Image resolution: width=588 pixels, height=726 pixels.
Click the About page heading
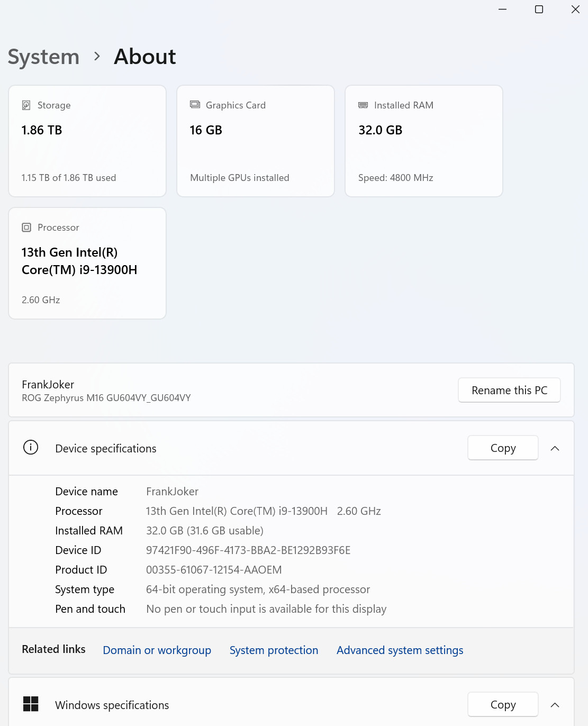(x=145, y=57)
